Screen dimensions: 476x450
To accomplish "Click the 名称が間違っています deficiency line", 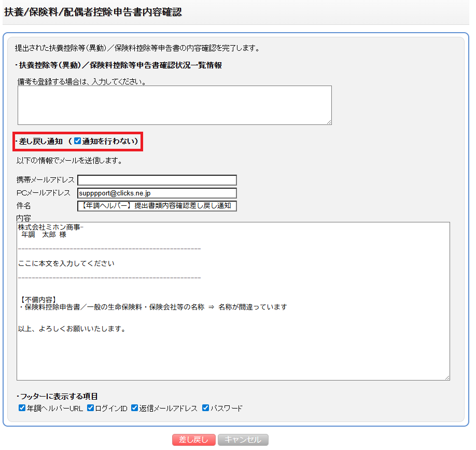I will 152,307.
